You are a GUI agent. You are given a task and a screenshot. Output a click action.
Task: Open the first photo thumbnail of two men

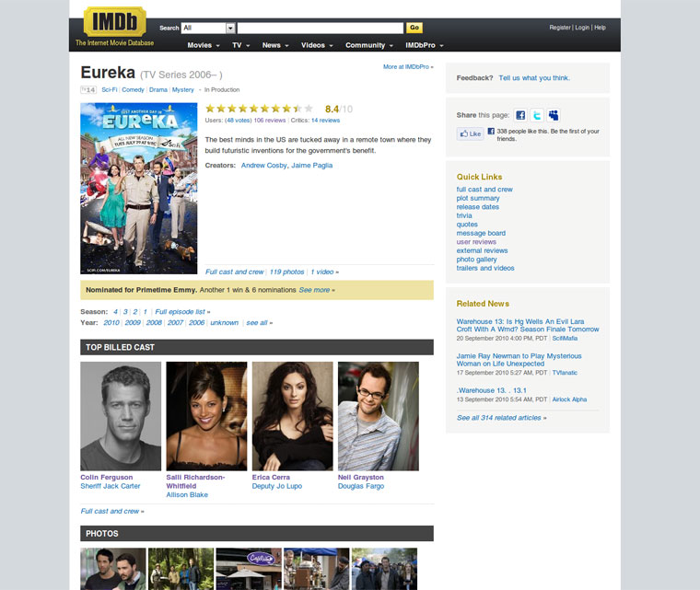point(113,569)
